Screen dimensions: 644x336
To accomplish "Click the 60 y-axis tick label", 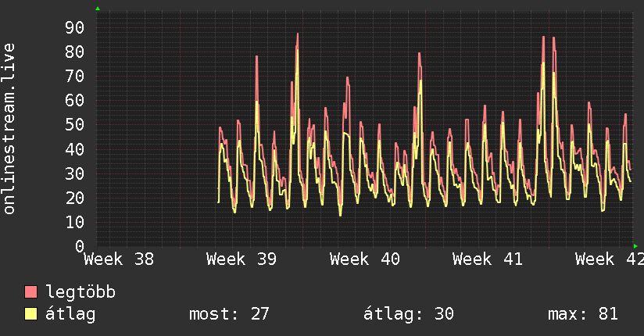I will [75, 100].
